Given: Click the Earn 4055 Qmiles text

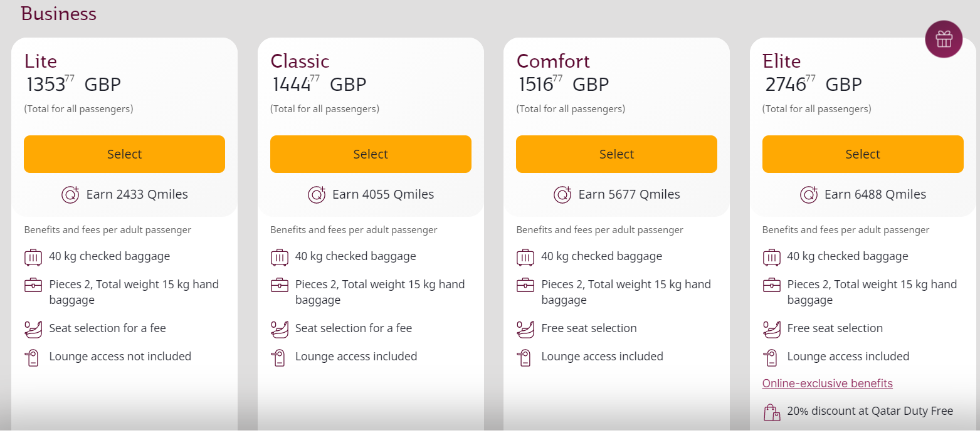Looking at the screenshot, I should [383, 195].
